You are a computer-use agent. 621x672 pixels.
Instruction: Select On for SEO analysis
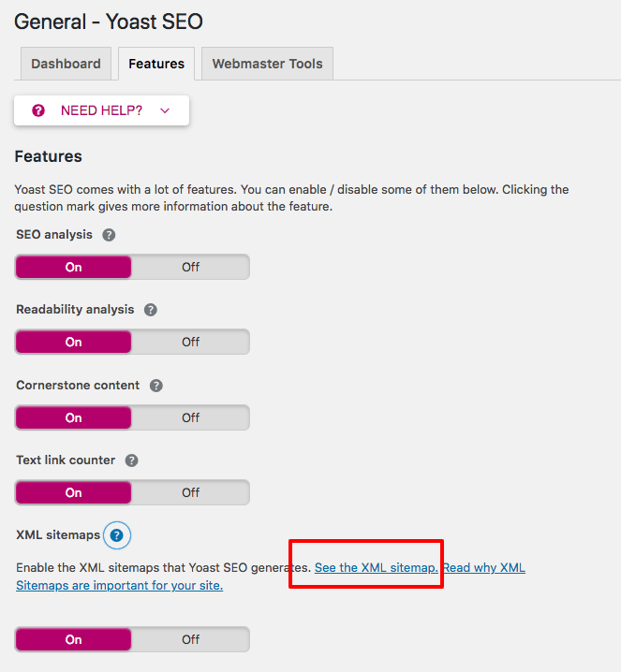[73, 267]
